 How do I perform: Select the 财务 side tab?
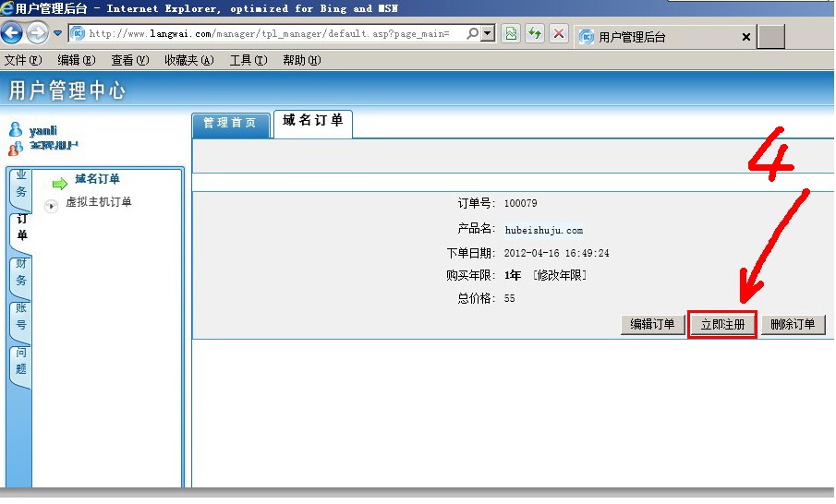[20, 272]
